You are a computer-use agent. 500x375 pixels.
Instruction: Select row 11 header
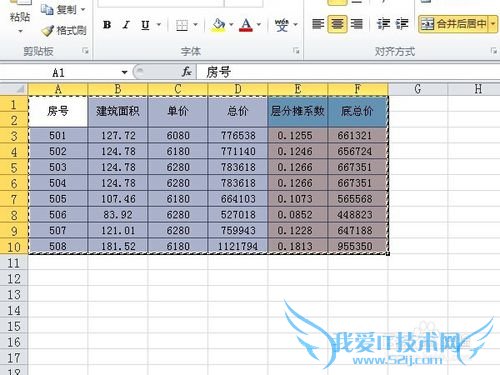coord(14,263)
